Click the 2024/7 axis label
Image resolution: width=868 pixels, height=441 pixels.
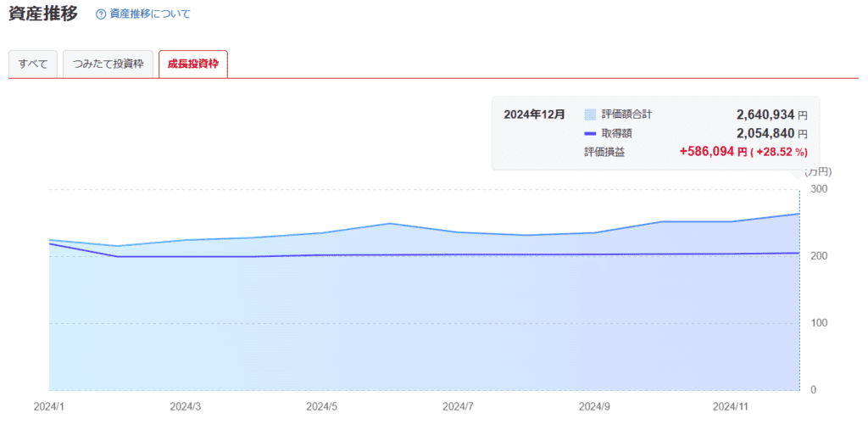coord(458,406)
